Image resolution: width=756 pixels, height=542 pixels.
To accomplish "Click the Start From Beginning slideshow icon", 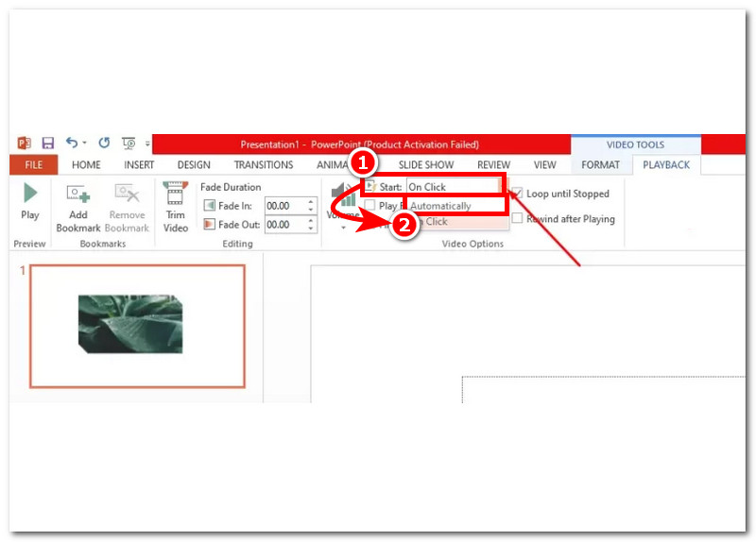I will pyautogui.click(x=129, y=144).
